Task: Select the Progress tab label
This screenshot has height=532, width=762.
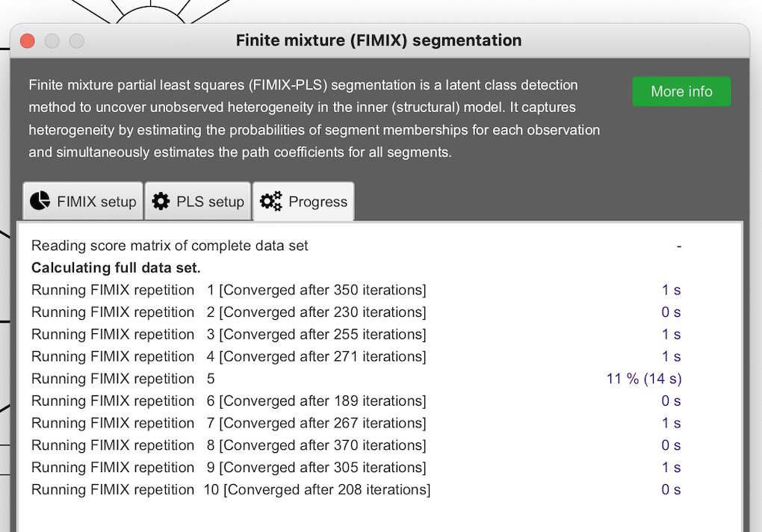Action: coord(317,202)
